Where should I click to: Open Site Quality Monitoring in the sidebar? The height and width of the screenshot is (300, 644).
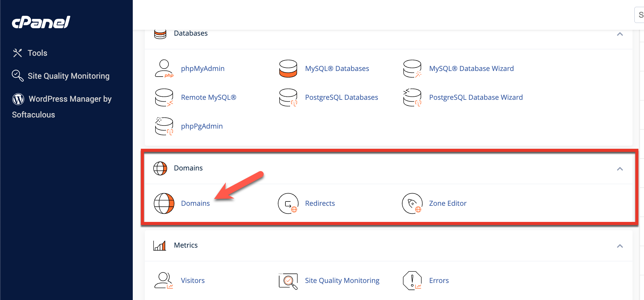coord(69,76)
